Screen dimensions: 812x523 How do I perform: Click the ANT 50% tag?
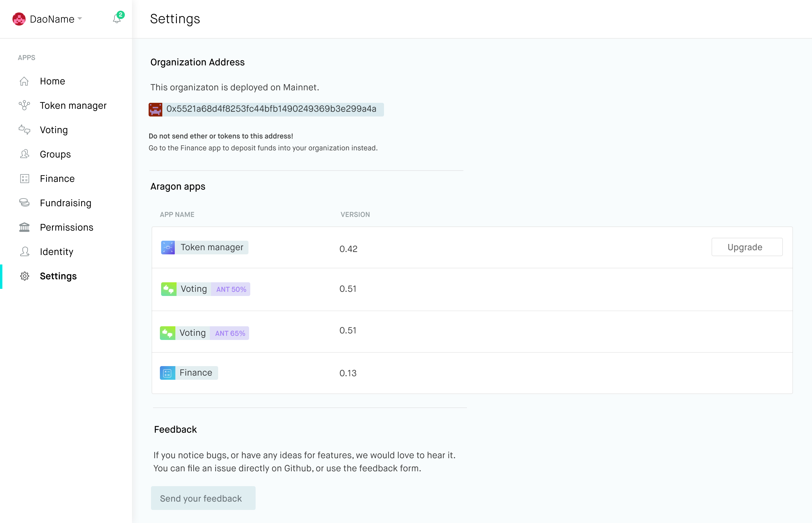tap(231, 289)
